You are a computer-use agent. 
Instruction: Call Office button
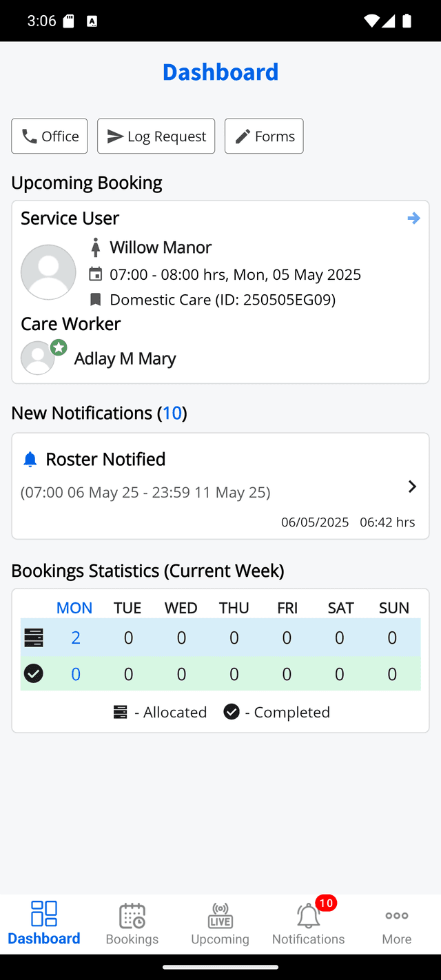[50, 136]
